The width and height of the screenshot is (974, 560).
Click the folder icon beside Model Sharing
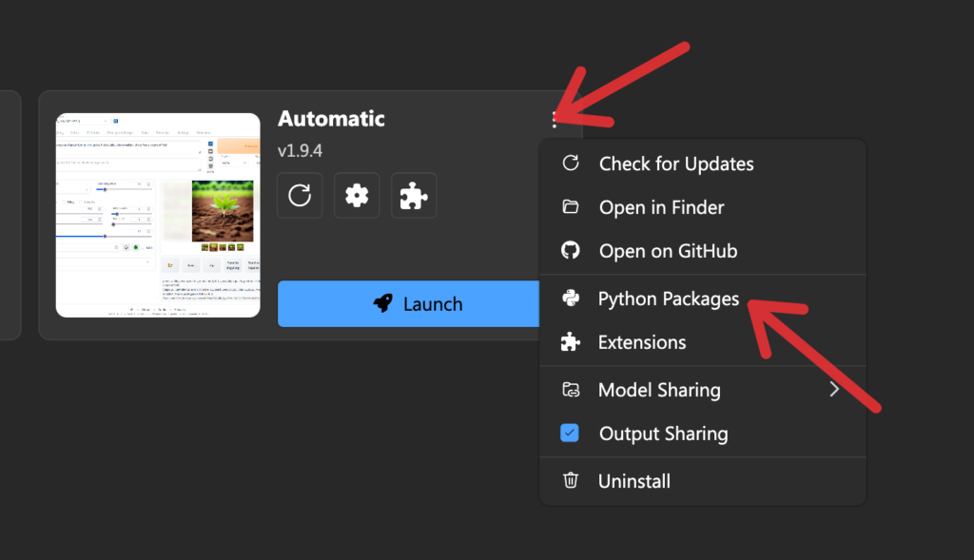tap(571, 390)
